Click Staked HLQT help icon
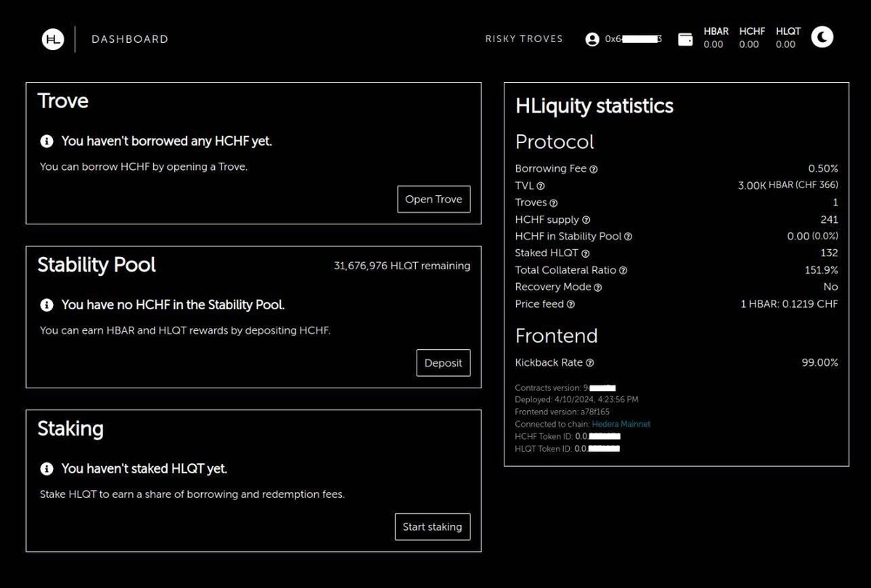Screen dimensions: 871x588 coord(586,254)
